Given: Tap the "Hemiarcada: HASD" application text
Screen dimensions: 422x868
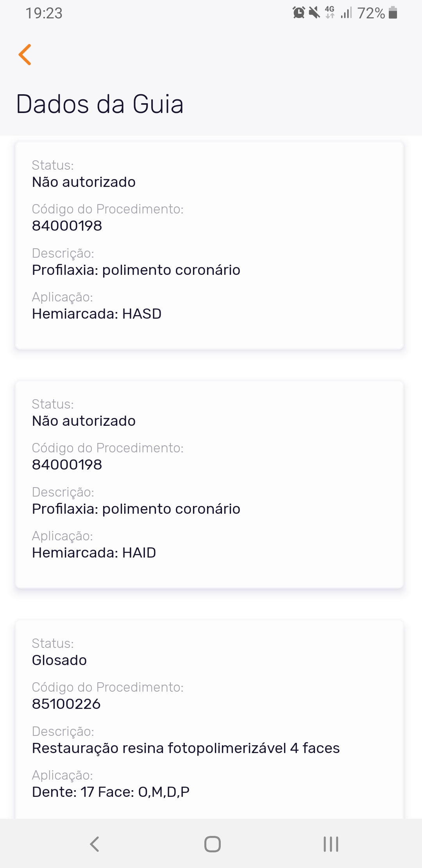Looking at the screenshot, I should (x=97, y=314).
